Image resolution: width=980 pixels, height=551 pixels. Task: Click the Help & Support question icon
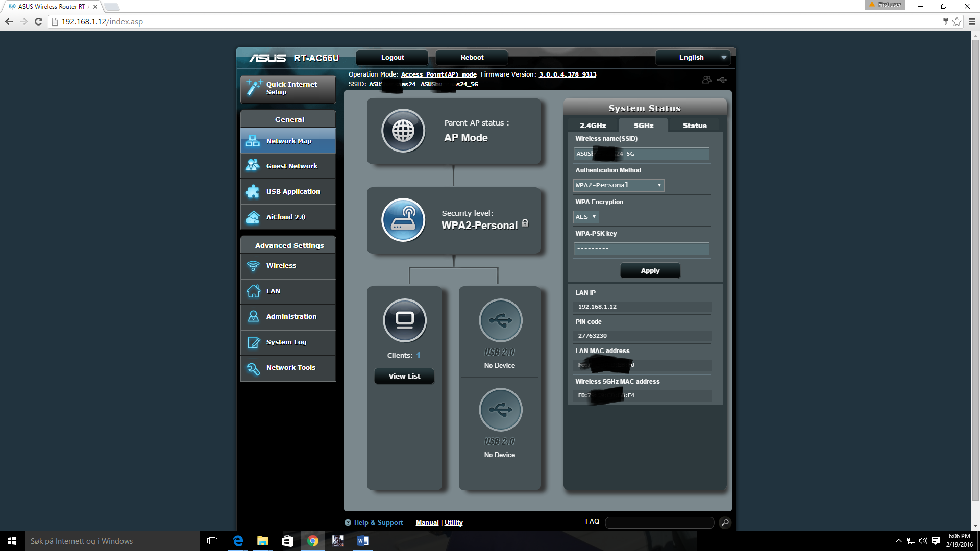(x=348, y=522)
